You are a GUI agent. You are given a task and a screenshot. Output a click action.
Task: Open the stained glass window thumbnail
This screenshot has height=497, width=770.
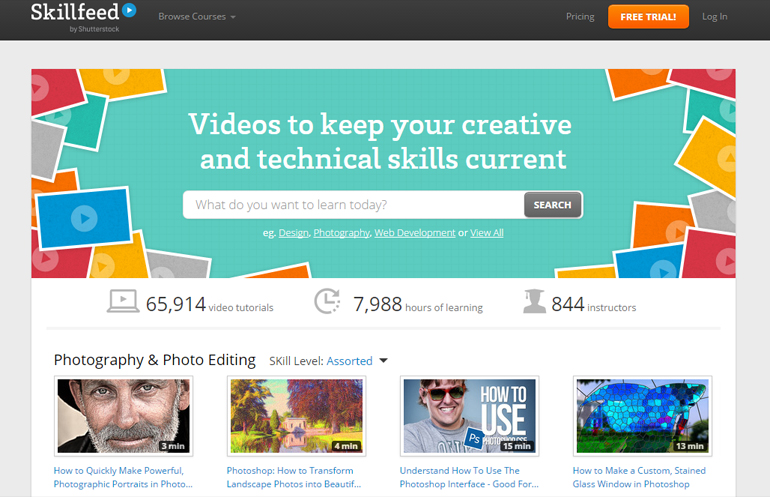tap(642, 416)
